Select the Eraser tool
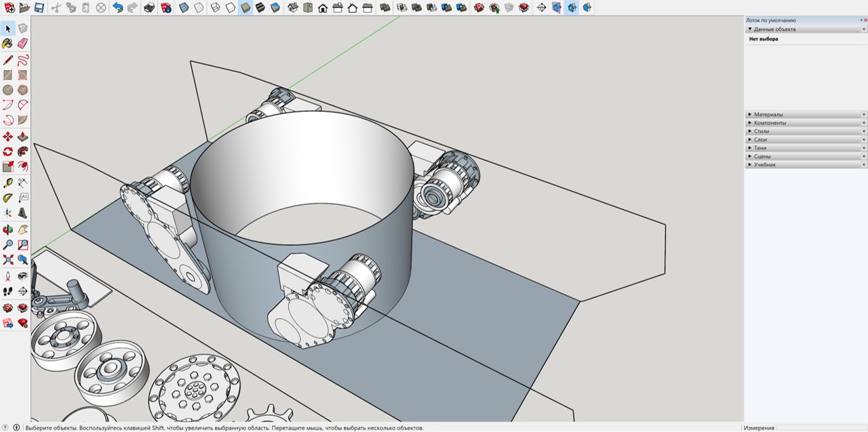This screenshot has width=868, height=432. pos(22,43)
